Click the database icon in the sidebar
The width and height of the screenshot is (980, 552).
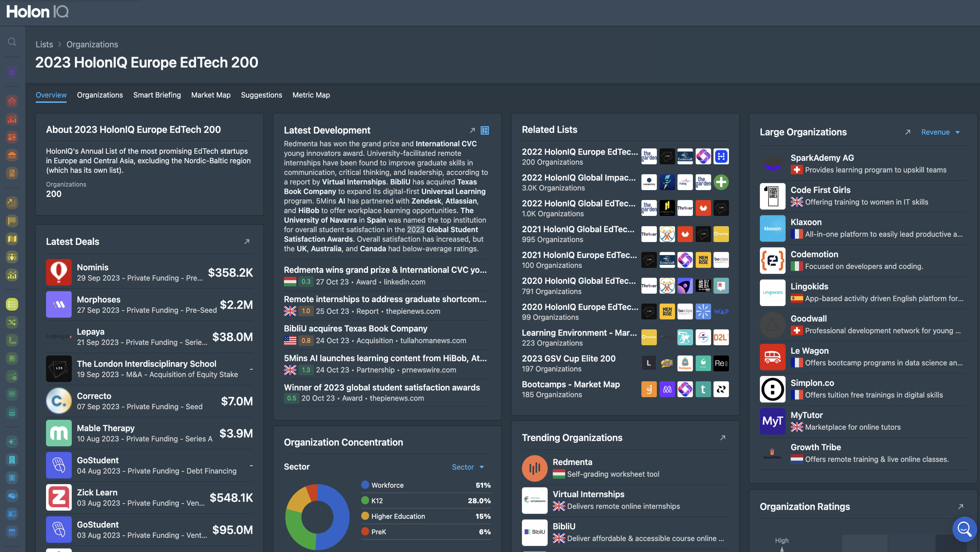pyautogui.click(x=12, y=412)
